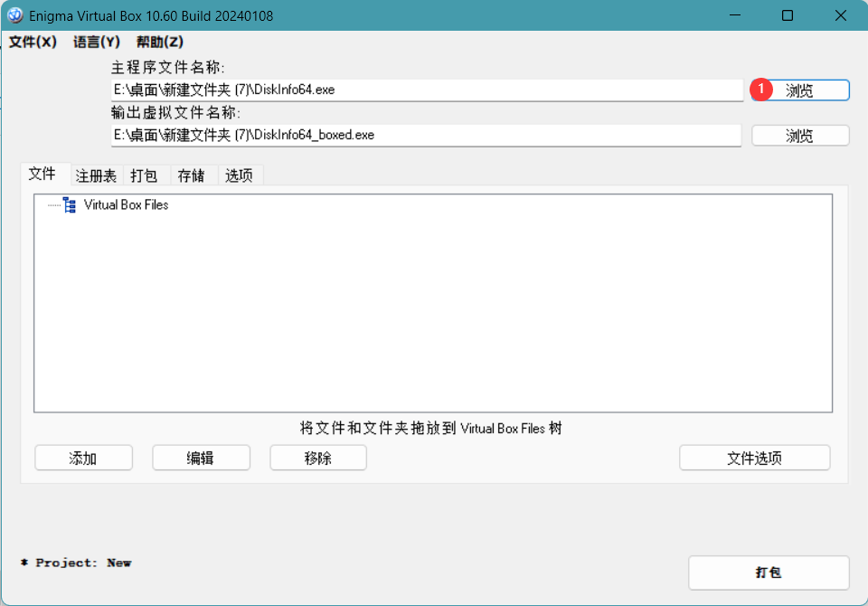Minimize the Enigma Virtual Box window
The width and height of the screenshot is (868, 606).
click(x=735, y=15)
